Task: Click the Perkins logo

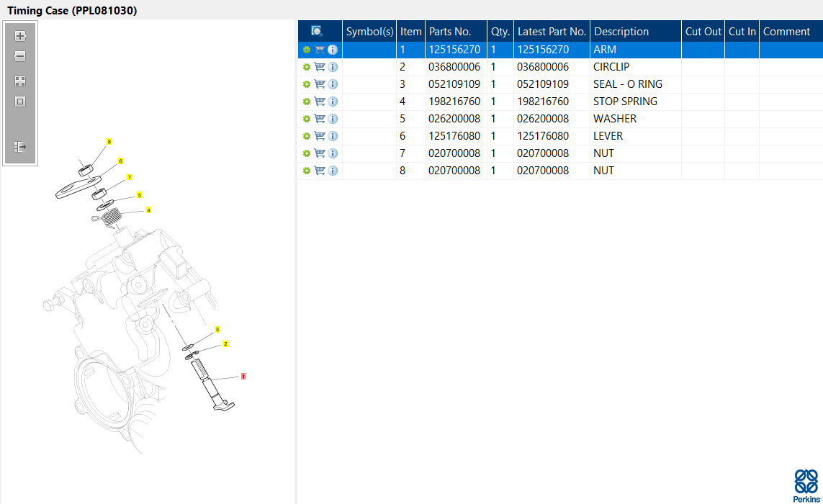Action: [x=806, y=485]
